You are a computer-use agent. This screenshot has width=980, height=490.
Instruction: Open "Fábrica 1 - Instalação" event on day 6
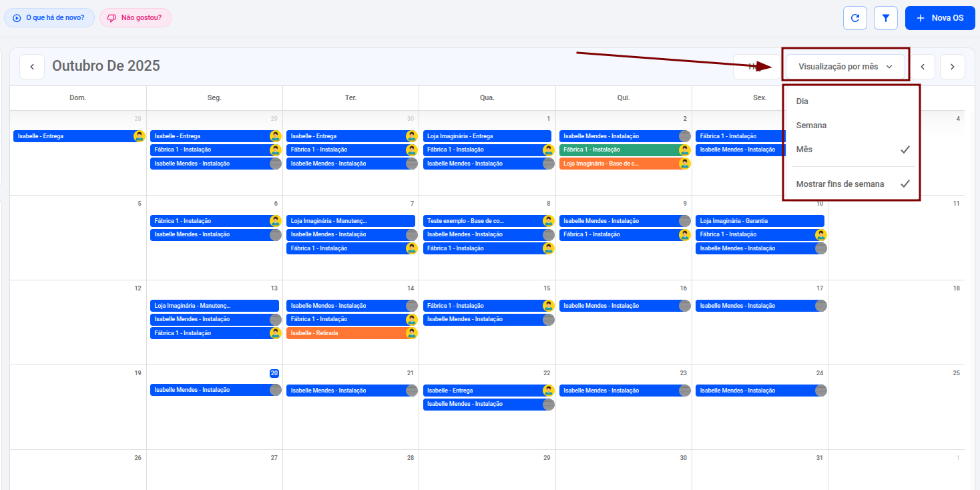(216, 221)
